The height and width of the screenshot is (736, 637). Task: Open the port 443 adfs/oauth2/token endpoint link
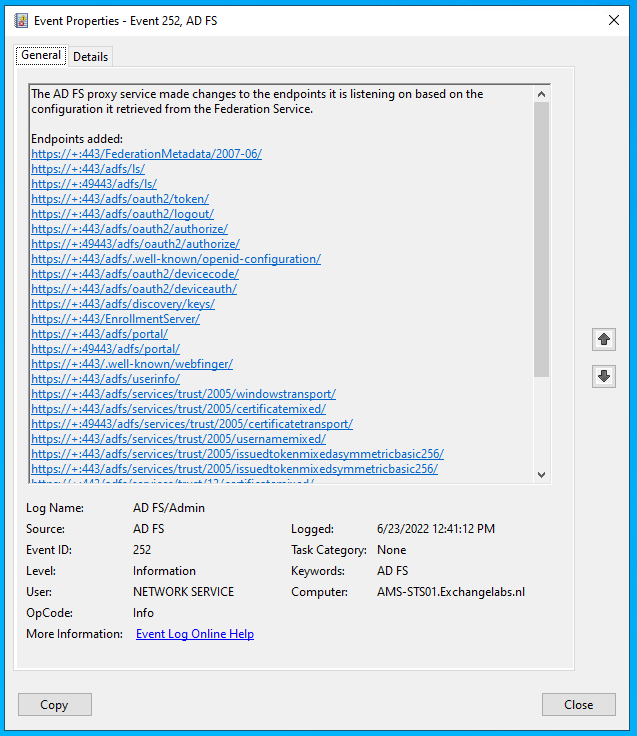120,199
